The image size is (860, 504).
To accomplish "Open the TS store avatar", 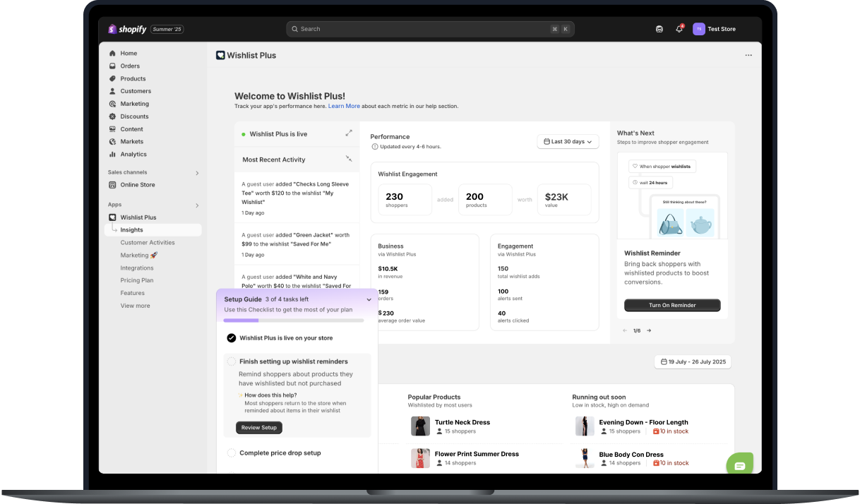I will pyautogui.click(x=699, y=29).
